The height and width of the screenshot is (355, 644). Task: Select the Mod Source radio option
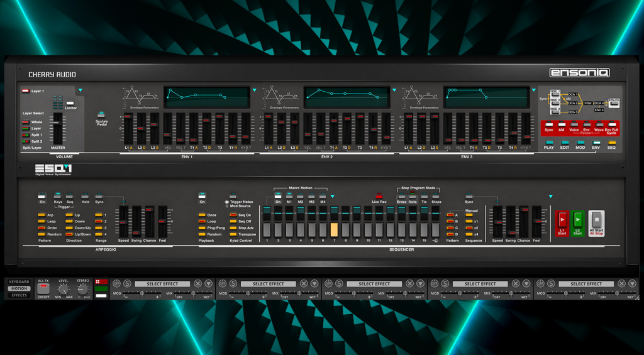[x=237, y=206]
